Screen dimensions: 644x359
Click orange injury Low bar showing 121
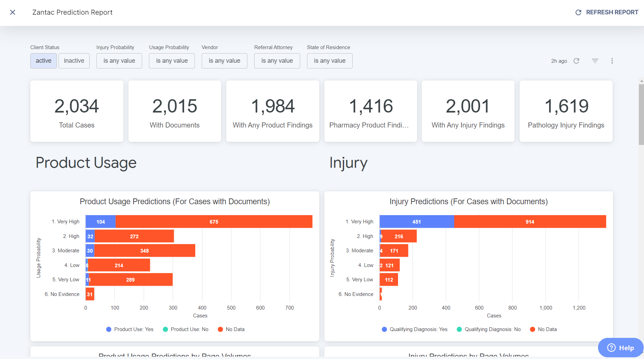[390, 265]
